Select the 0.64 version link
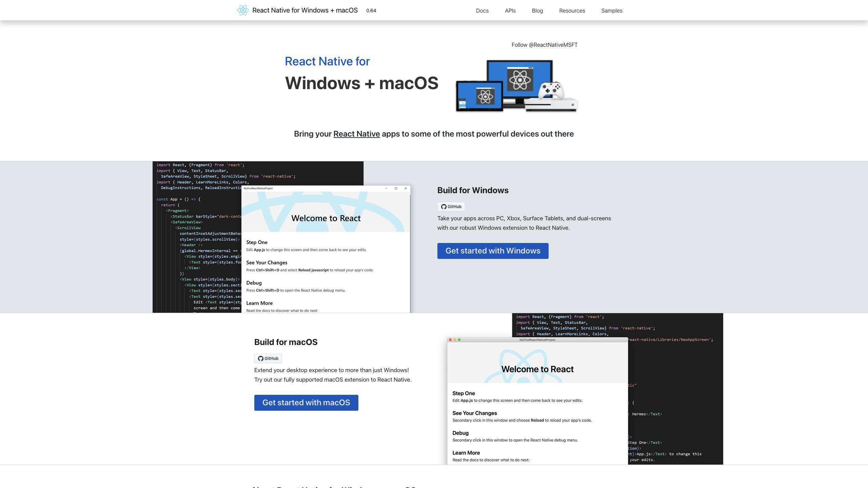The height and width of the screenshot is (488, 868). 371,11
